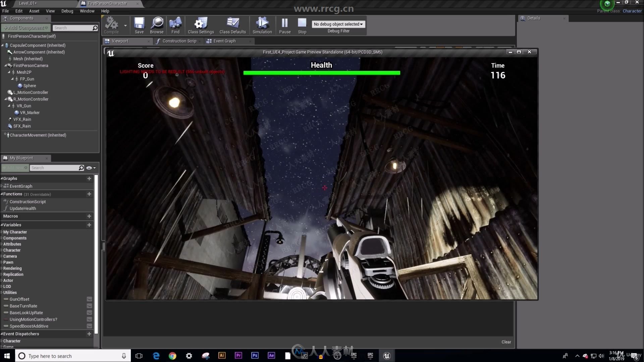Click the Compile button in toolbar
Viewport: 644px width, 362px height.
(111, 24)
